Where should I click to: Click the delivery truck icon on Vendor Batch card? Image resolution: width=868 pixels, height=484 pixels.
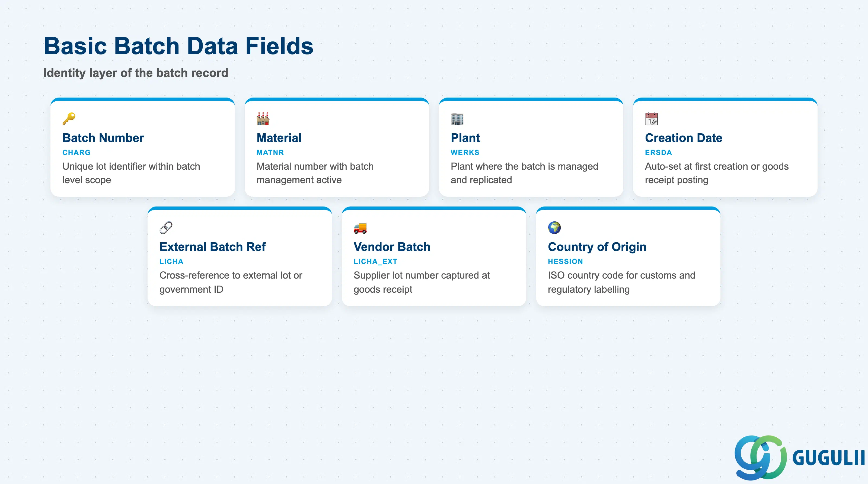[360, 228]
